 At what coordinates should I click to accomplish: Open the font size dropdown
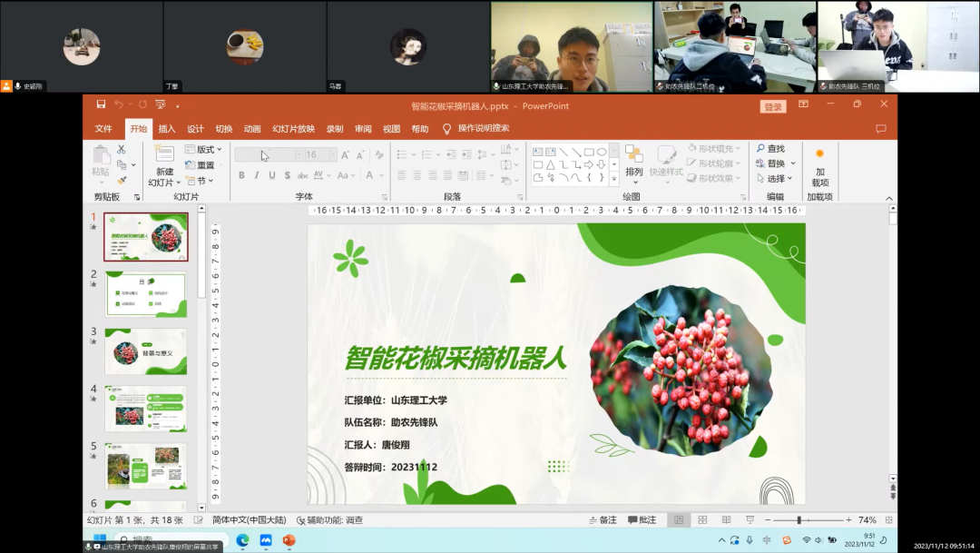(x=333, y=154)
